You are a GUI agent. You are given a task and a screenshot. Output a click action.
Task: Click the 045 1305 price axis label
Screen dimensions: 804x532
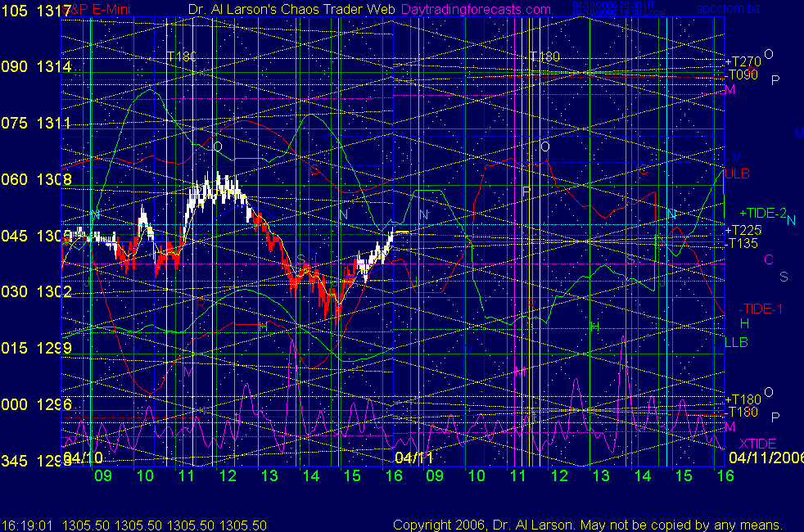(36, 236)
